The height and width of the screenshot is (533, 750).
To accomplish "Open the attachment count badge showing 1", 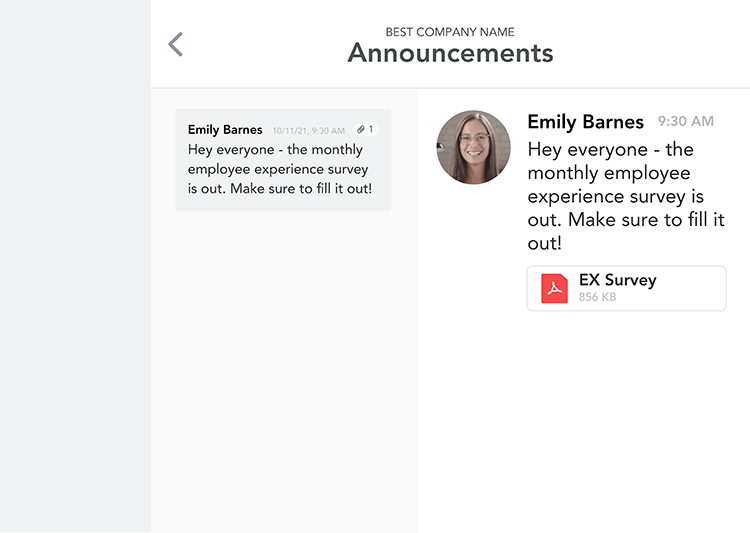I will (x=366, y=129).
